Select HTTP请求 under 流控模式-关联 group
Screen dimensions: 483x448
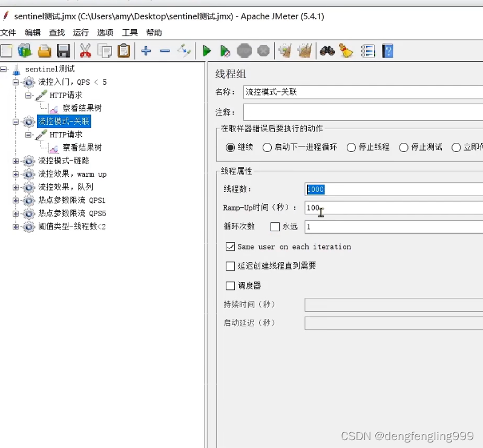[66, 134]
